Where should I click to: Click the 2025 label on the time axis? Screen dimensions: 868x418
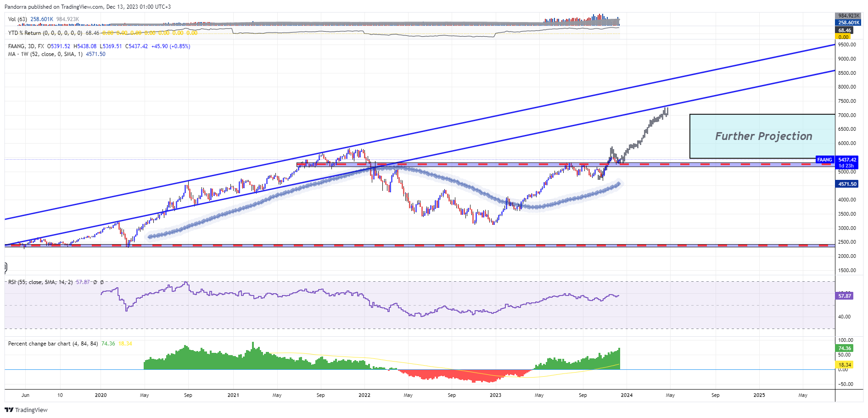point(759,395)
